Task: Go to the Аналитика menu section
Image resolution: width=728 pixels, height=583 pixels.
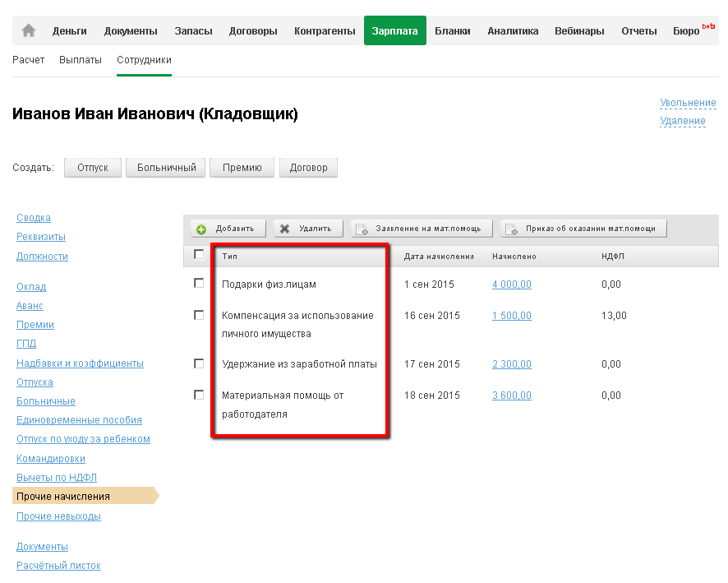Action: pyautogui.click(x=513, y=31)
